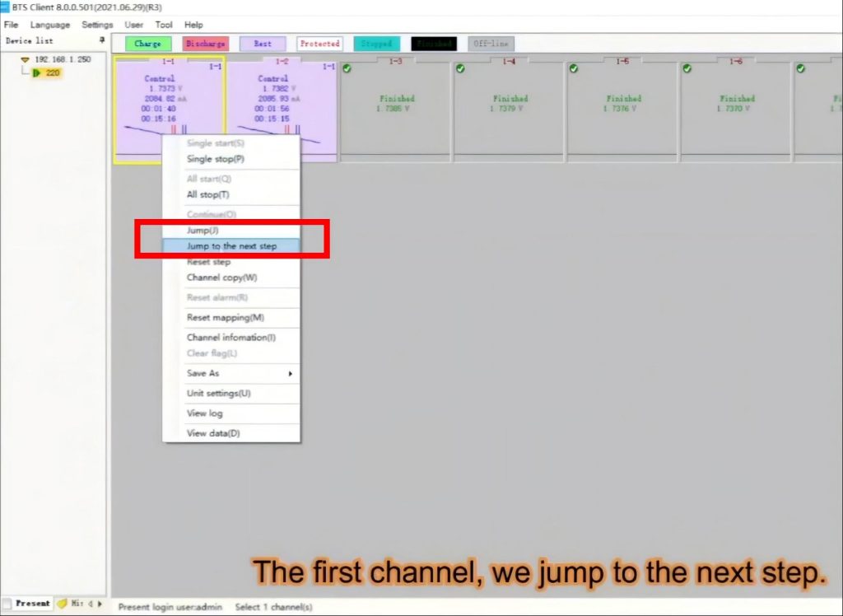
Task: Select finished channel card 1-5
Action: pos(622,110)
